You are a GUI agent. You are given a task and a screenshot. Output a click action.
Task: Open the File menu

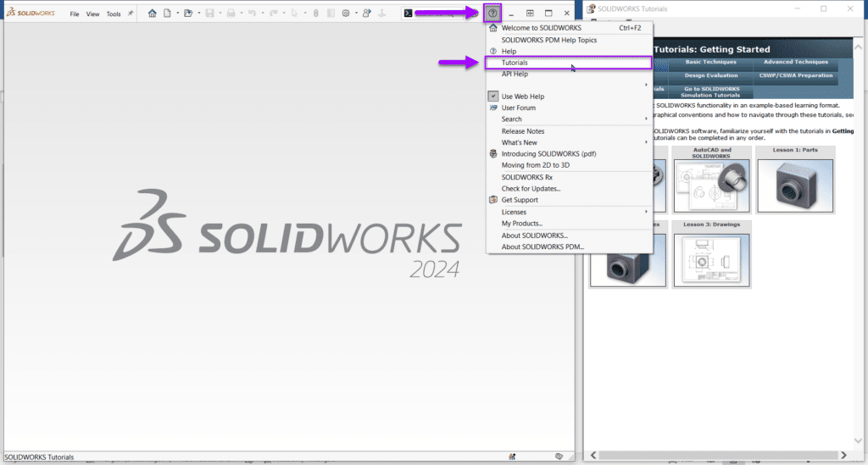coord(75,14)
